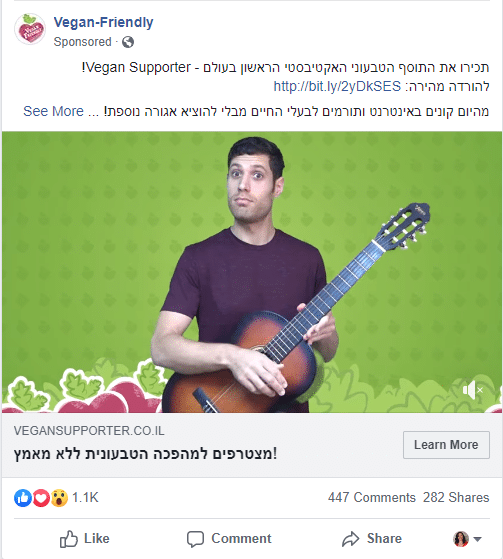Like the post with the thumbs-up button

coord(84,539)
